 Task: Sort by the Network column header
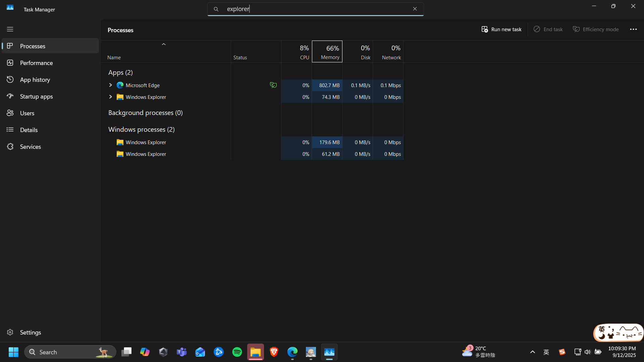(388, 52)
